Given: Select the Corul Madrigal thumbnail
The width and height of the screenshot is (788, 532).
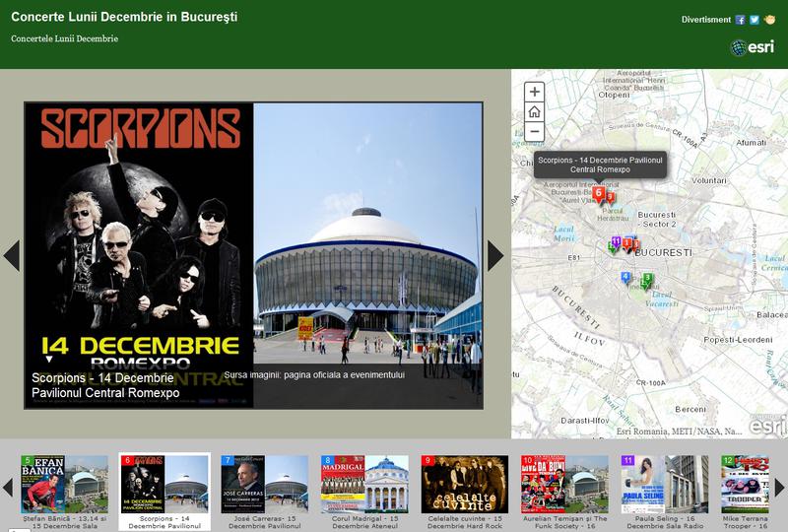Looking at the screenshot, I should pyautogui.click(x=364, y=485).
